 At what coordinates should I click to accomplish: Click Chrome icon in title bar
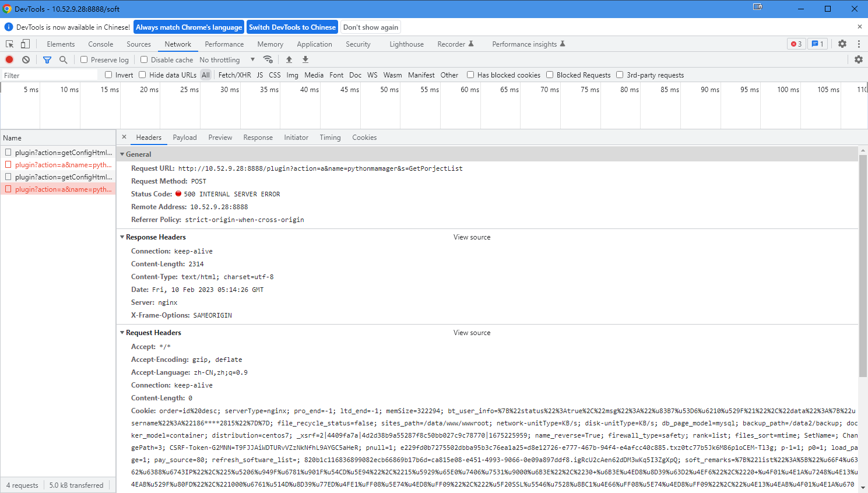coord(7,9)
